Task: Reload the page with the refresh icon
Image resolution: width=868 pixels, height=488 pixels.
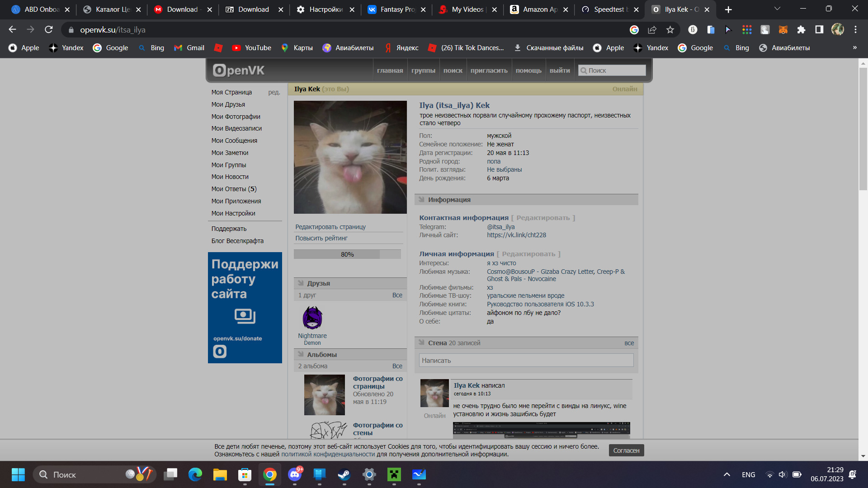Action: point(49,30)
